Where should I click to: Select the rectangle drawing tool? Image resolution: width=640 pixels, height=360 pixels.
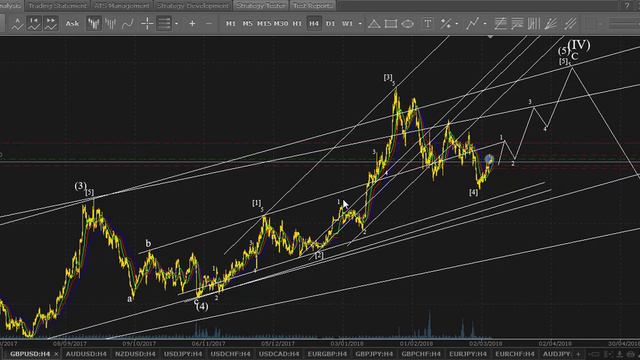(x=391, y=24)
